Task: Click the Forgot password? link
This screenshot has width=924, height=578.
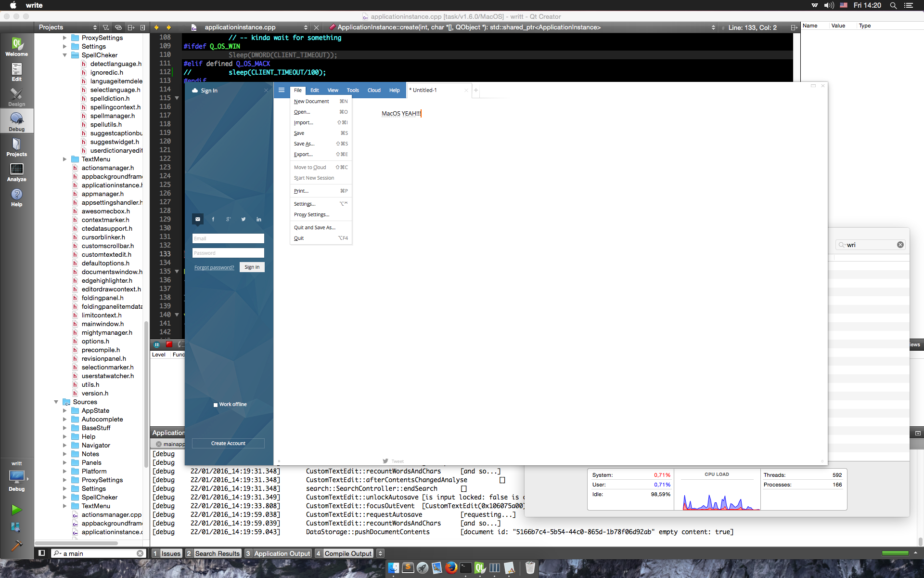Action: click(x=214, y=267)
